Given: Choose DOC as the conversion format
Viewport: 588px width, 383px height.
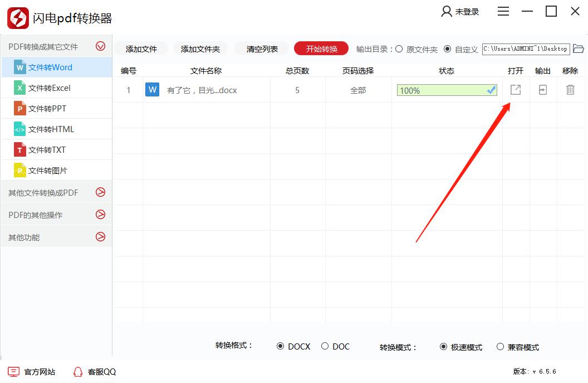Looking at the screenshot, I should (x=325, y=346).
